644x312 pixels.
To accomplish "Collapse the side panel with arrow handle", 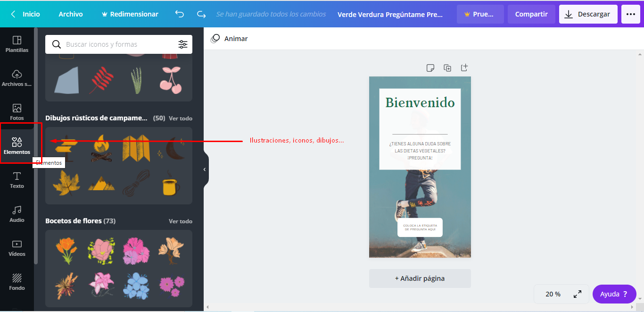I will [205, 169].
